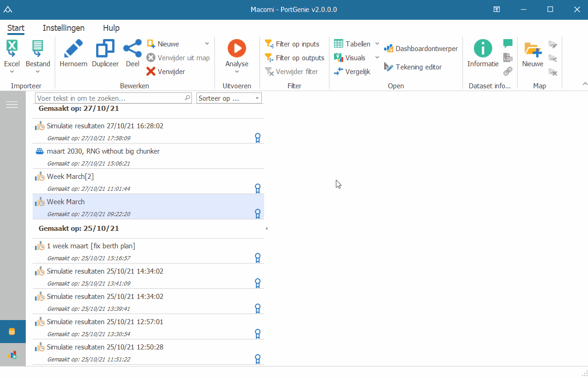This screenshot has width=588, height=378.
Task: Open the Sorteer op dropdown
Action: click(229, 98)
